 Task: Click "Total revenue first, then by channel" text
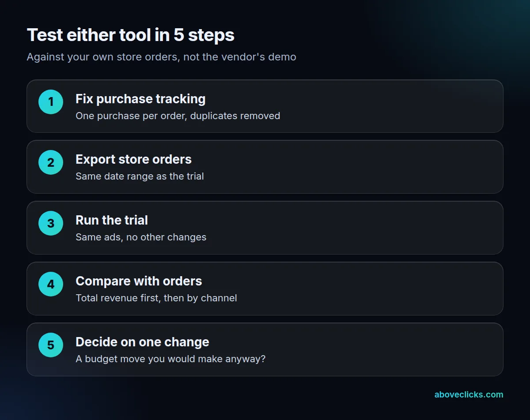pos(156,298)
